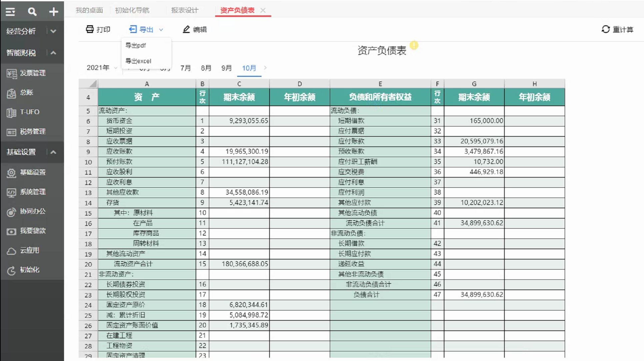644x361 pixels.
Task: Click the 编辑 button
Action: pos(195,29)
